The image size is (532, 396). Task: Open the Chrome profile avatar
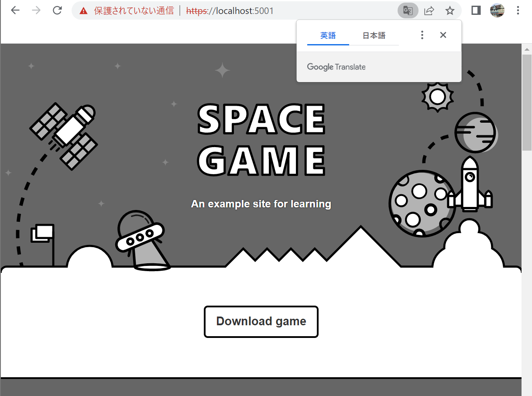(x=497, y=10)
